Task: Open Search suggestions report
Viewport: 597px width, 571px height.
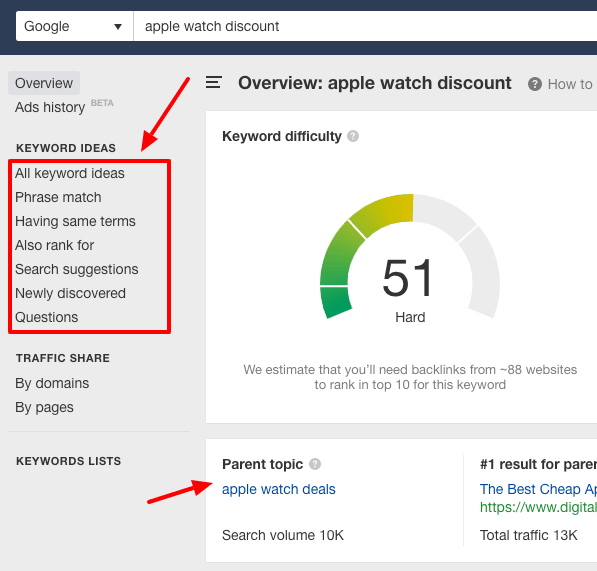Action: point(77,270)
